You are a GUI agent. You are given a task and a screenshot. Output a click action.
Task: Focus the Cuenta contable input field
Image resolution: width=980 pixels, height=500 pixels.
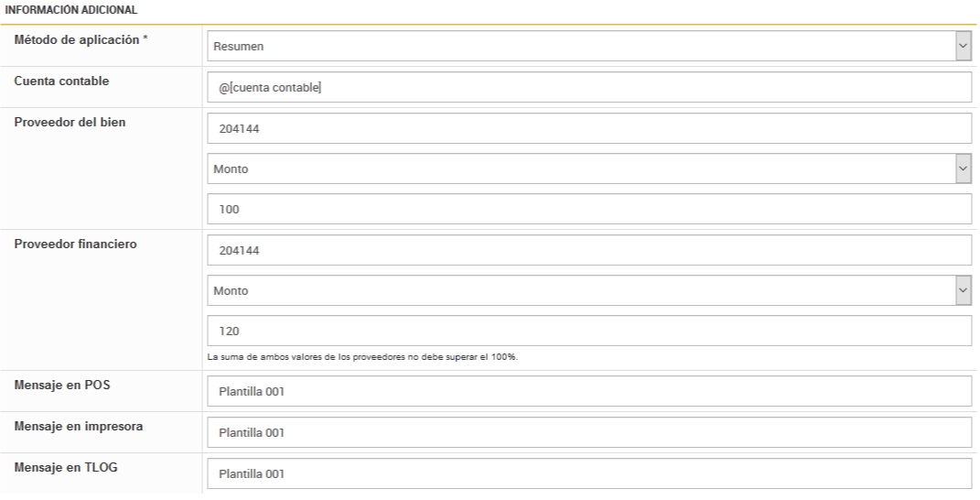[x=588, y=88]
